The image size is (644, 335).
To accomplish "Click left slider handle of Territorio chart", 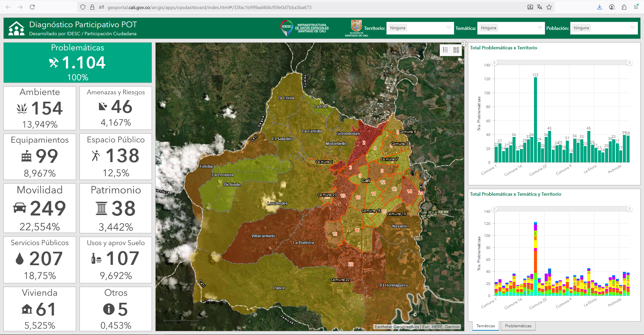I will [x=494, y=62].
